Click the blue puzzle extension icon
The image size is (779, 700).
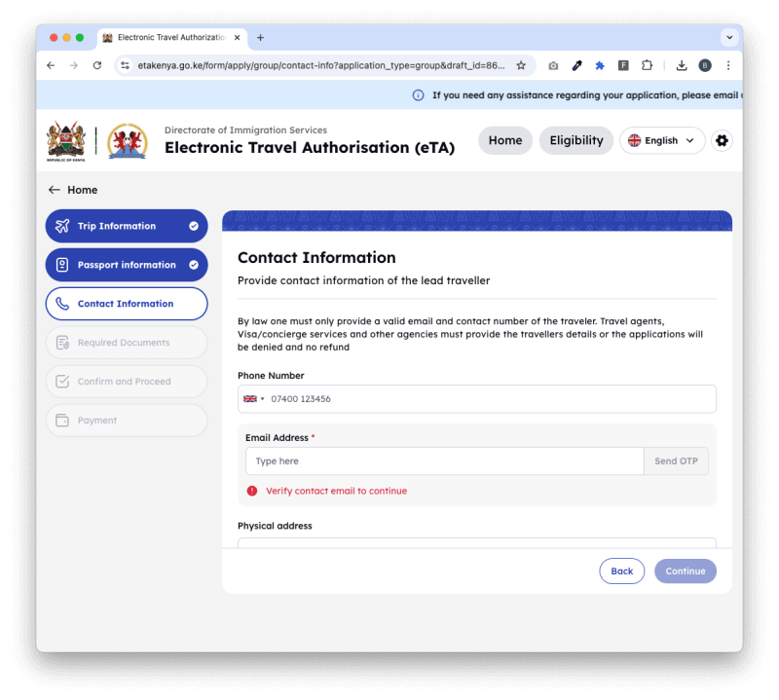(x=600, y=65)
